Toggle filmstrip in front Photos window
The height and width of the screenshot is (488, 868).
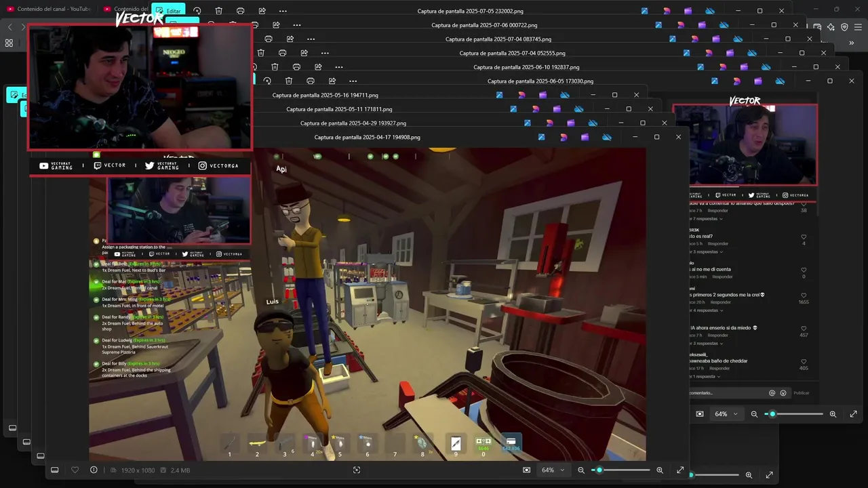tap(55, 470)
